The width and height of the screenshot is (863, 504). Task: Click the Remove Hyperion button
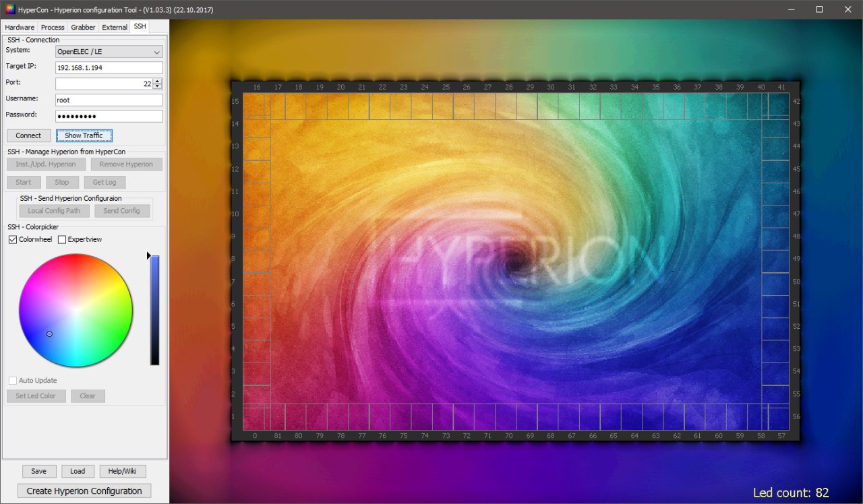(126, 164)
